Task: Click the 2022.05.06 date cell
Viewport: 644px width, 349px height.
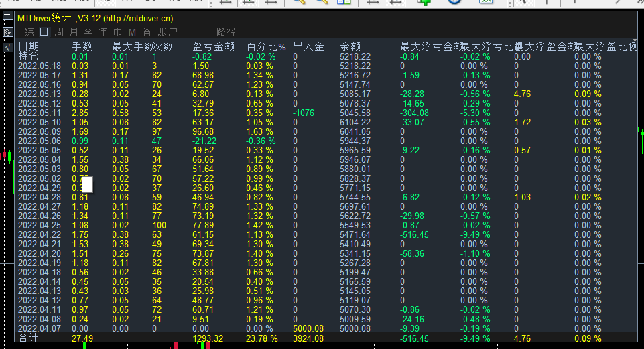Action: tap(40, 141)
